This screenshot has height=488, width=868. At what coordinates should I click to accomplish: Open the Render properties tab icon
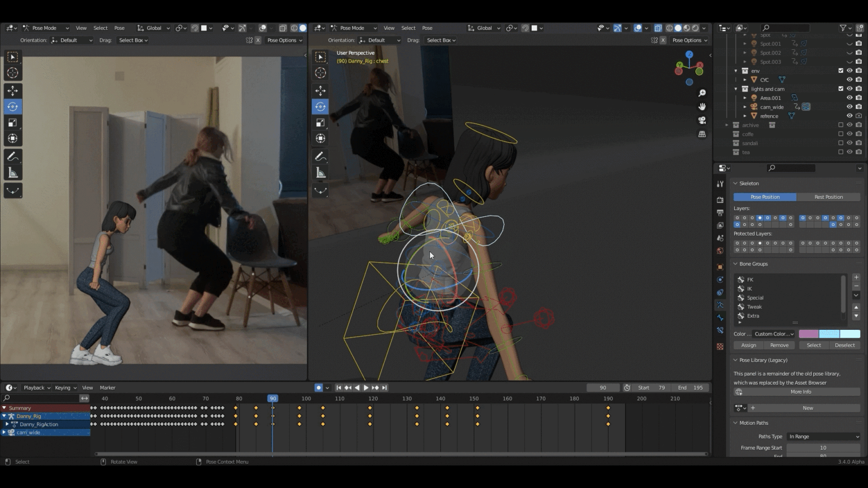click(x=720, y=200)
